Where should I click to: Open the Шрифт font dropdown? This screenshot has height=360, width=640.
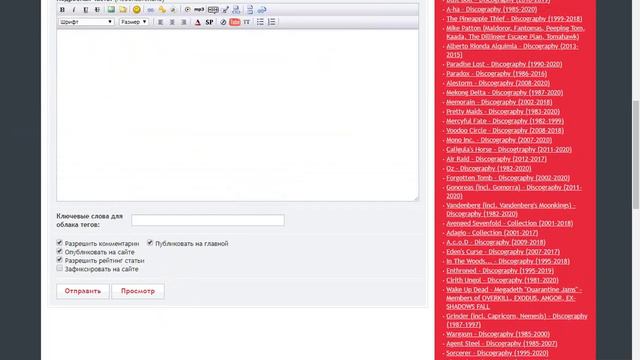(86, 22)
